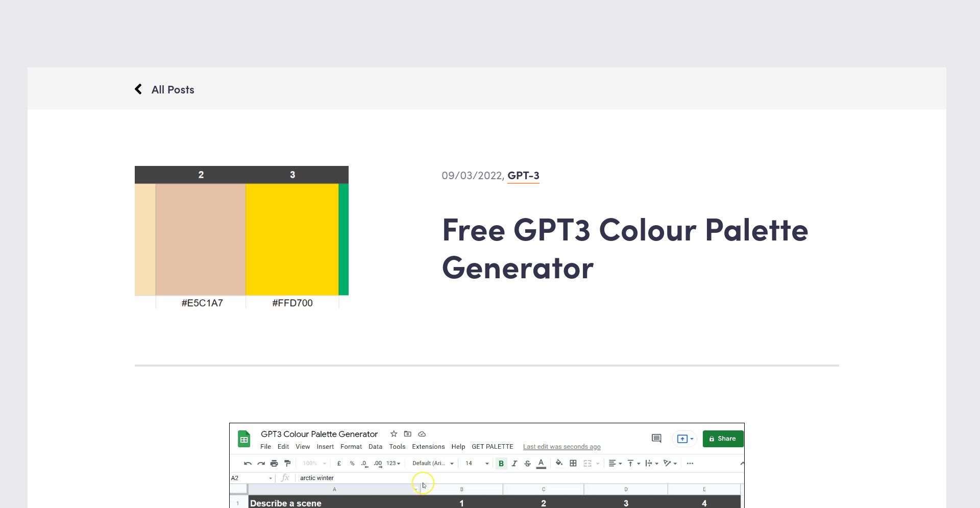Format as currency with £ icon

(x=339, y=464)
